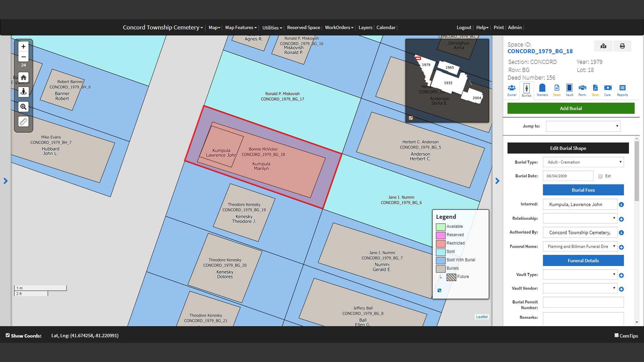Open the Admin link
The width and height of the screenshot is (644, 362).
coord(515,27)
